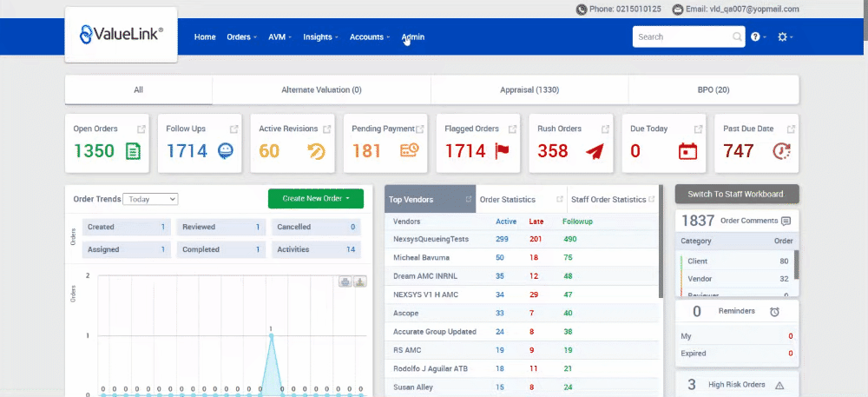868x397 pixels.
Task: Open the Follow Ups pop-out icon
Action: (234, 129)
